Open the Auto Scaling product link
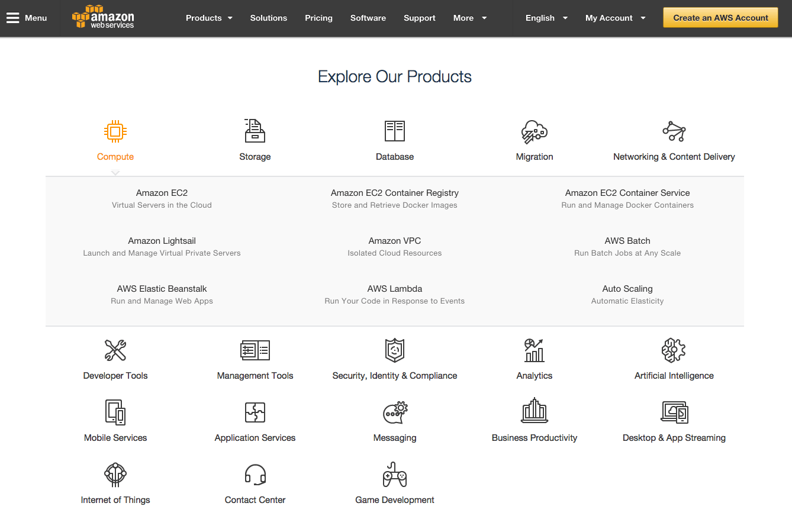The width and height of the screenshot is (792, 532). (627, 289)
